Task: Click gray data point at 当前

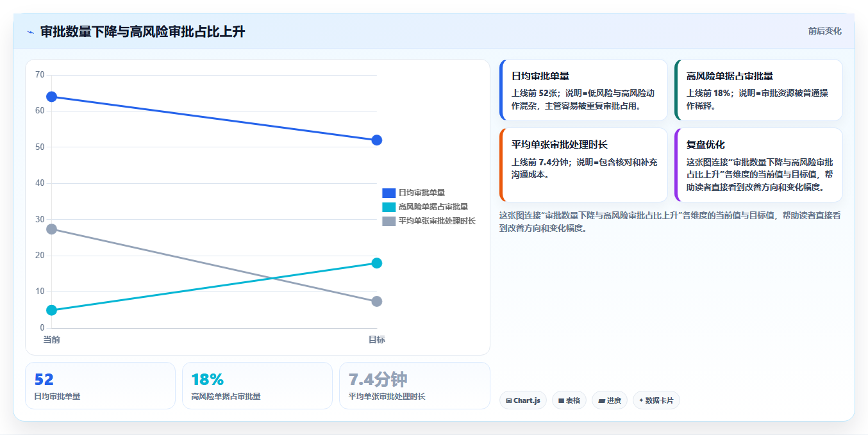Action: pos(52,229)
